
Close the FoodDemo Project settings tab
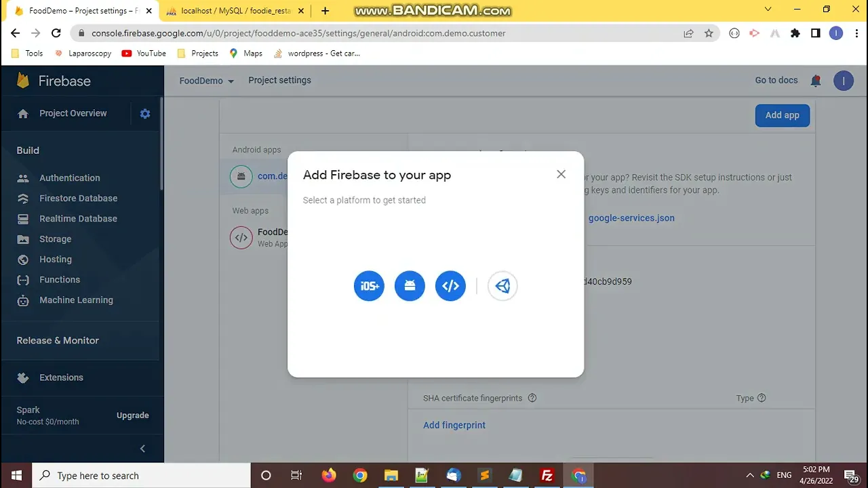(149, 11)
